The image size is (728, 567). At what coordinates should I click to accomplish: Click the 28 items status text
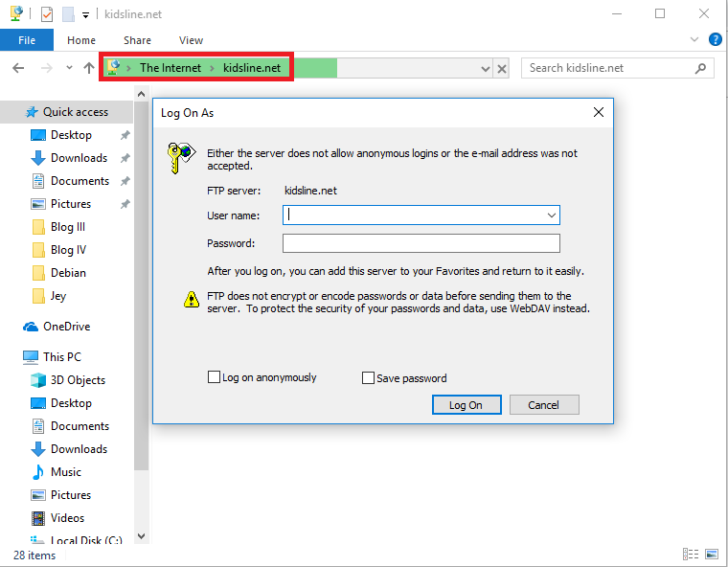click(x=34, y=556)
